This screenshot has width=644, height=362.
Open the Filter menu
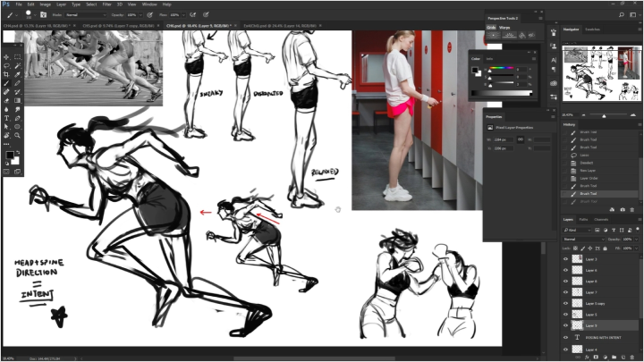pyautogui.click(x=106, y=4)
